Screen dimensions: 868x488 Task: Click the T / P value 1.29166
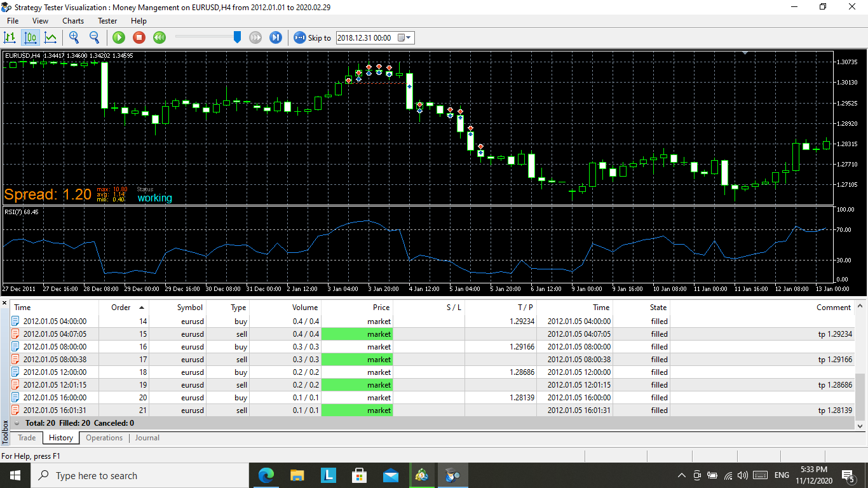[x=522, y=347]
